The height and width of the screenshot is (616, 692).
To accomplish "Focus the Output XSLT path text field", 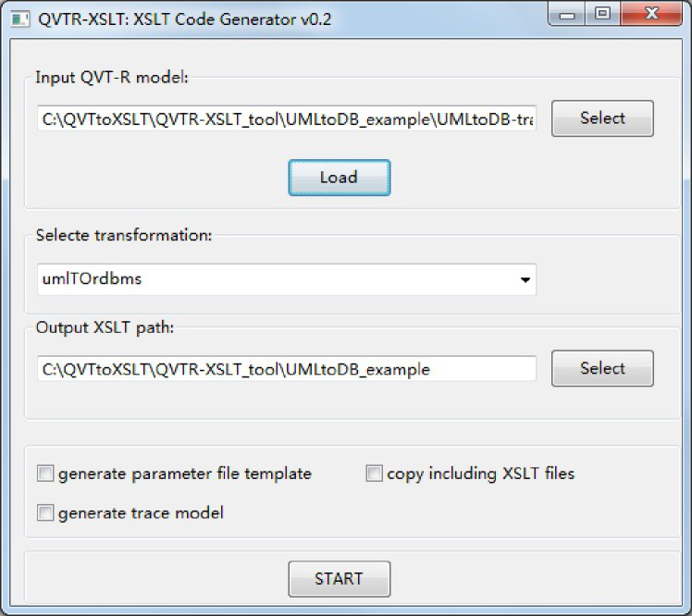I will tap(286, 369).
